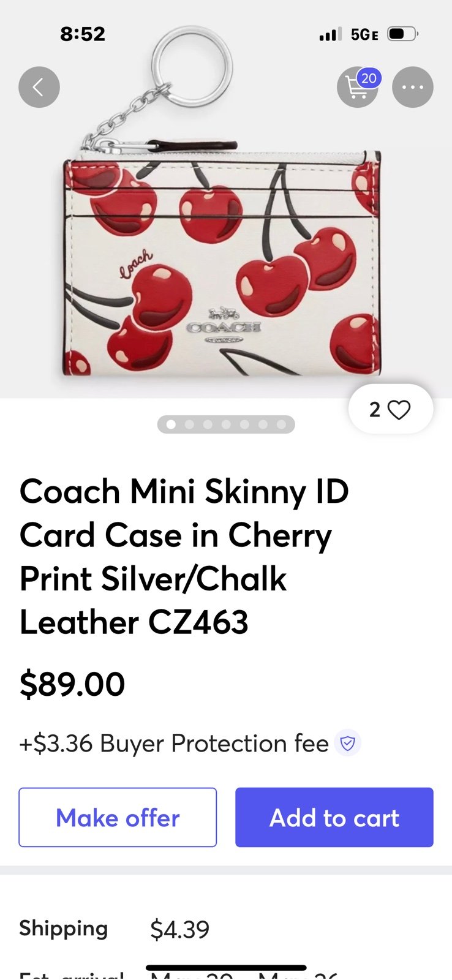Tap the 8:52 clock in status bar

click(x=83, y=34)
